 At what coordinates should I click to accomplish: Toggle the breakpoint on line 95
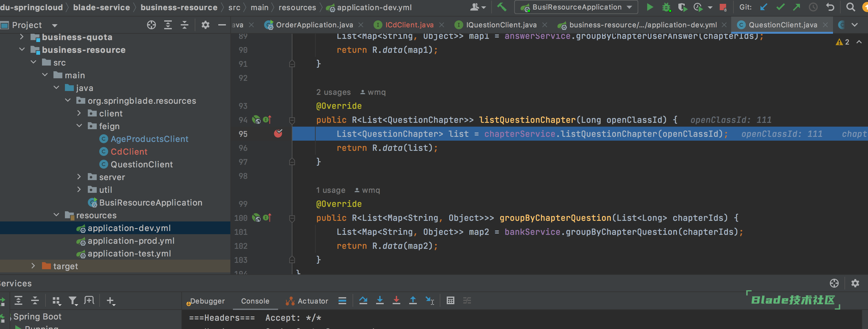tap(278, 134)
